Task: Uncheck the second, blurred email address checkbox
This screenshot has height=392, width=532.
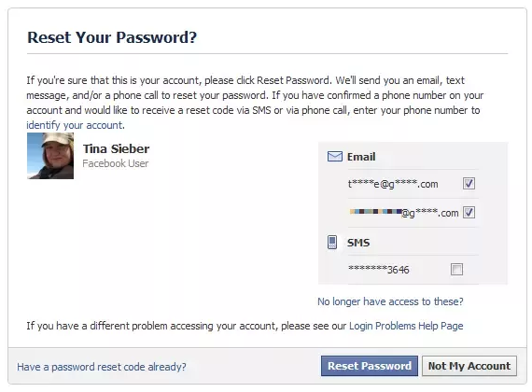Action: (469, 213)
